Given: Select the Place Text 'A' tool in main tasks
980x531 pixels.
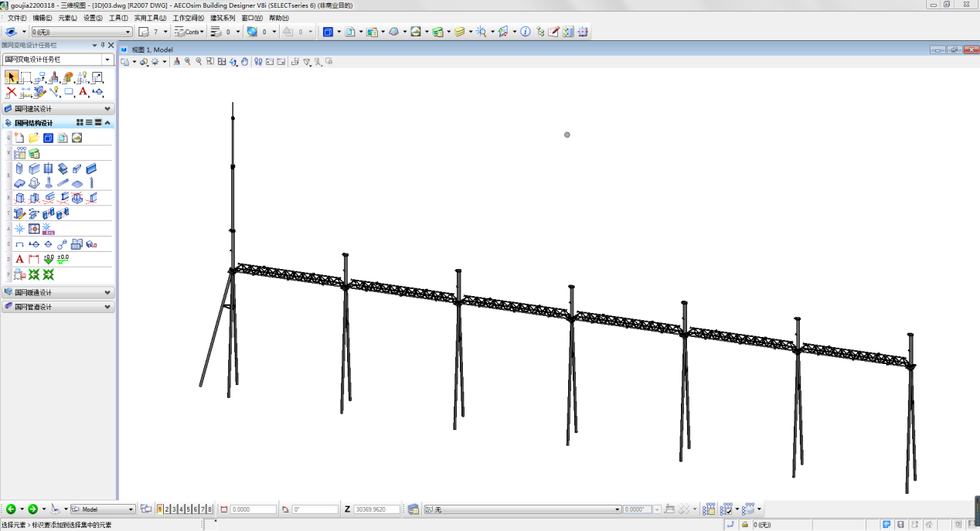Looking at the screenshot, I should click(83, 92).
